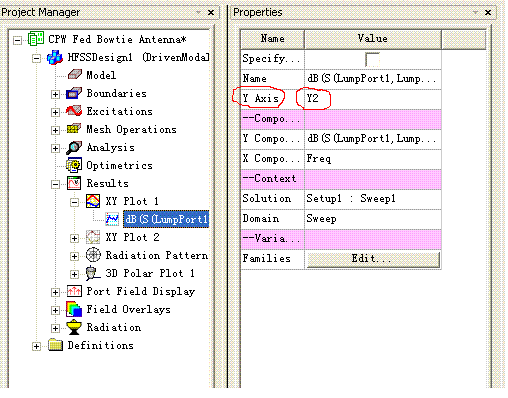Screen dimensions: 508x398
Task: Click the Definitions folder icon
Action: [55, 345]
